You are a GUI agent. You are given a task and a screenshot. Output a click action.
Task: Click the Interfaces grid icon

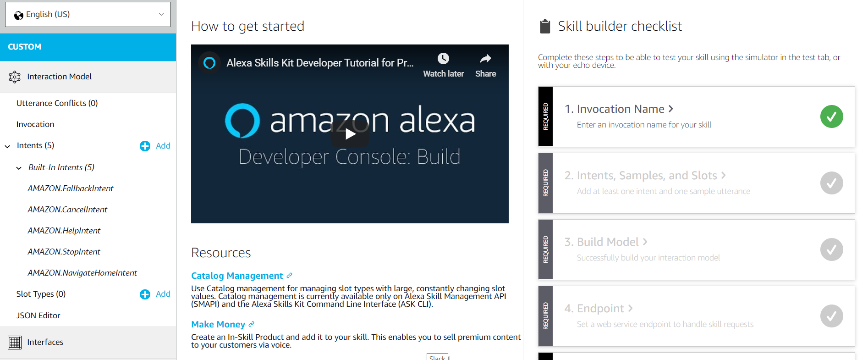tap(15, 342)
